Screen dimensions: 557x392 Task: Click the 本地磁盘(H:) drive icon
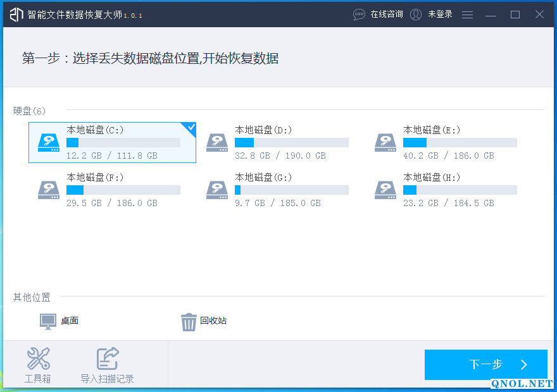pyautogui.click(x=385, y=190)
